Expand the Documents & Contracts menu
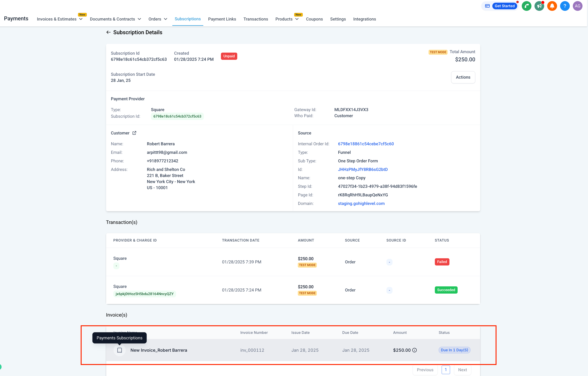This screenshot has width=588, height=376. (115, 19)
